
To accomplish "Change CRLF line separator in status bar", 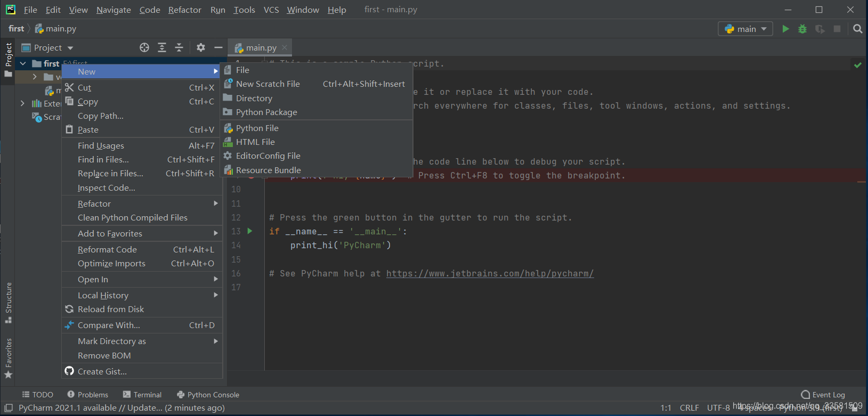I will pos(689,408).
